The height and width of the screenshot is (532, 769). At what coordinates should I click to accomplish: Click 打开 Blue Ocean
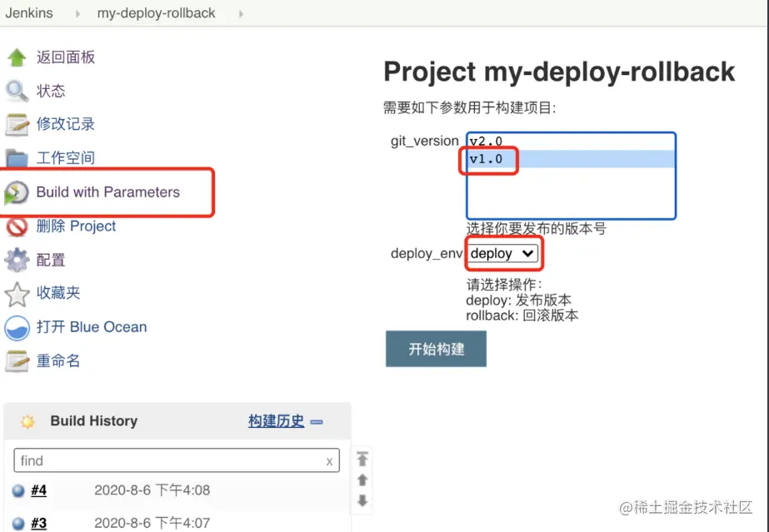[x=92, y=326]
